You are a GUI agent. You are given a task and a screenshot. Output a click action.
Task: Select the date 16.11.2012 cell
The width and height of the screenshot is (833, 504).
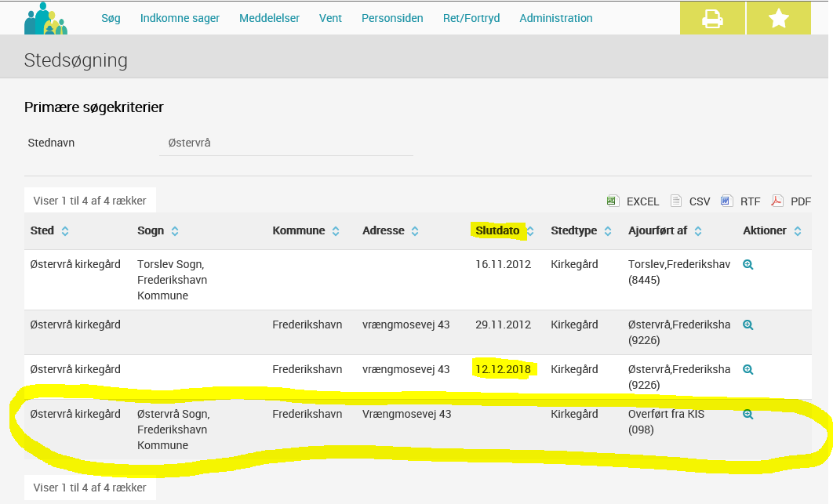pyautogui.click(x=503, y=264)
